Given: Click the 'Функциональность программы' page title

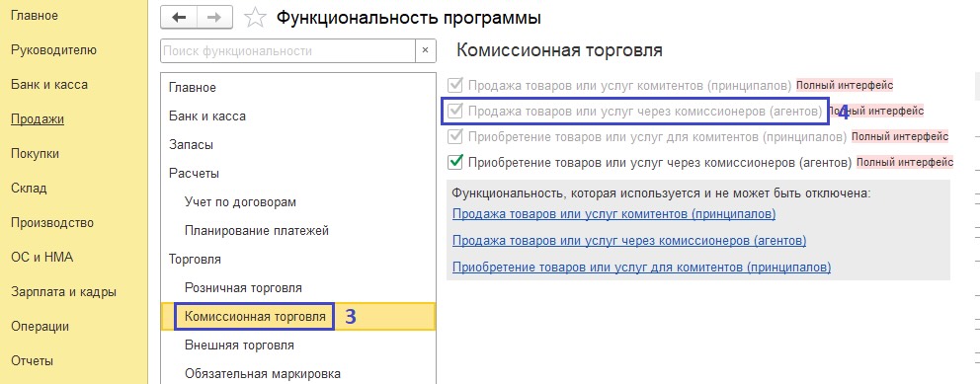Looking at the screenshot, I should (409, 18).
